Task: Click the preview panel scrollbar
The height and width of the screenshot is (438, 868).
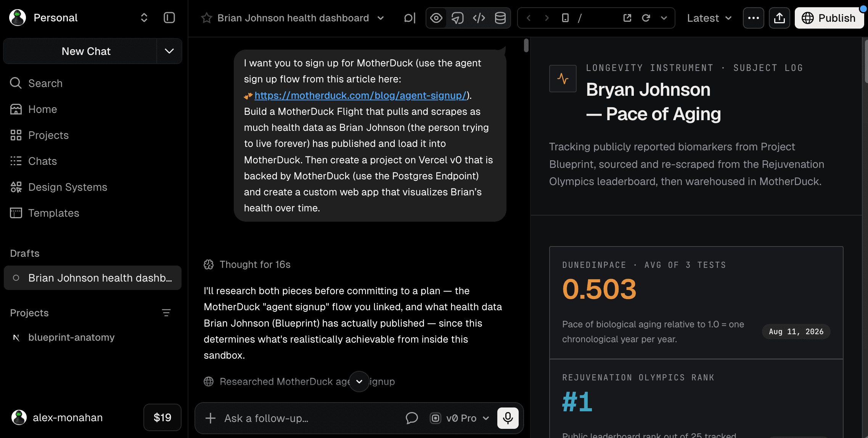Action: pyautogui.click(x=866, y=61)
